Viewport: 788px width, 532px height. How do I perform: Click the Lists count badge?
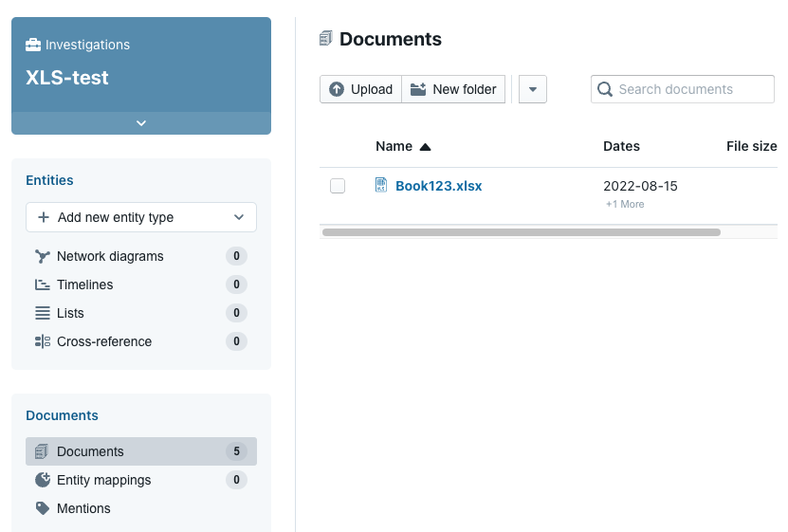pyautogui.click(x=236, y=313)
